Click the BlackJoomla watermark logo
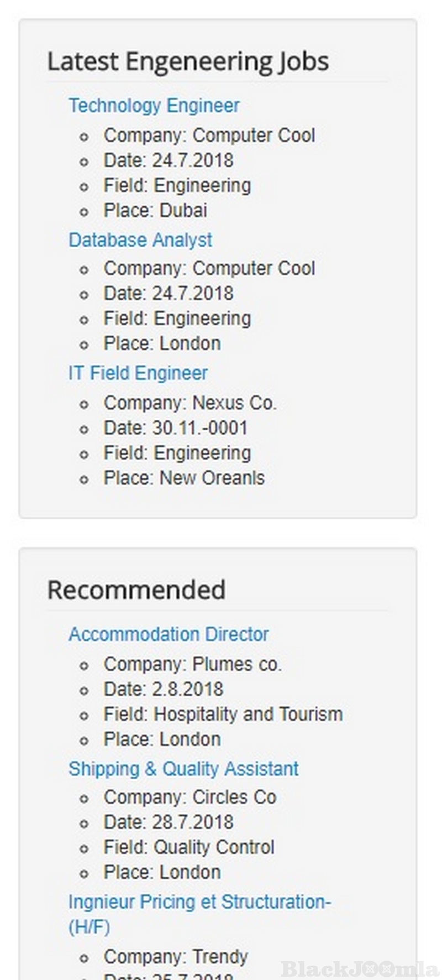 (x=360, y=968)
